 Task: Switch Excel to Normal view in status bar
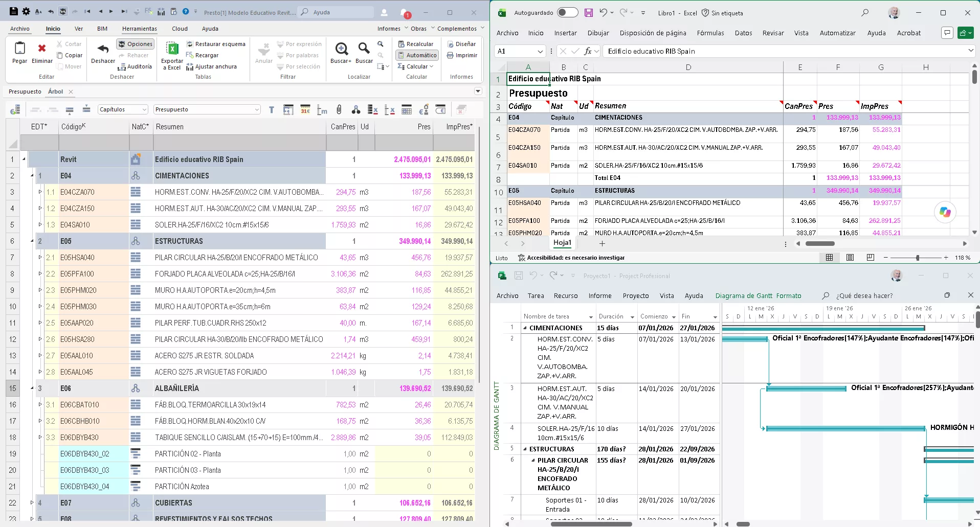(830, 258)
